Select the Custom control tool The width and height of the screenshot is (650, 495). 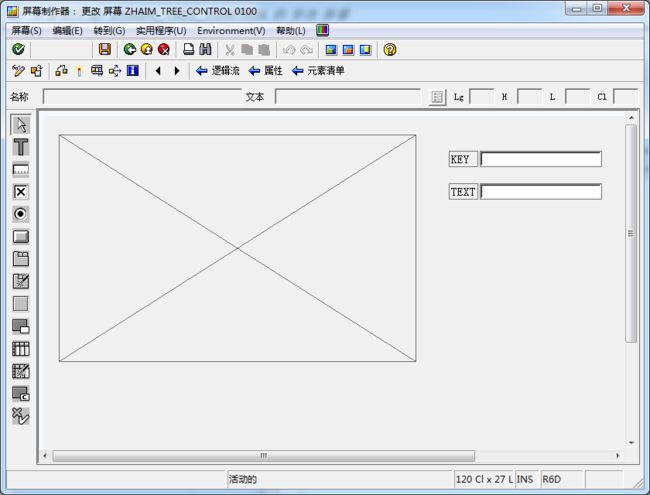(21, 393)
